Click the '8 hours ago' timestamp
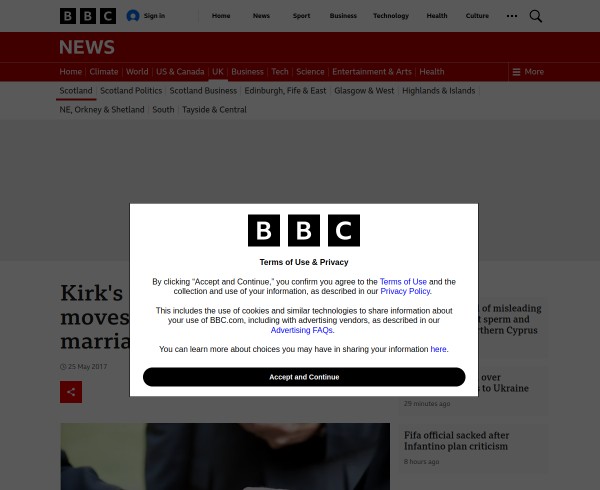Screen dimensions: 600x490 (422, 462)
